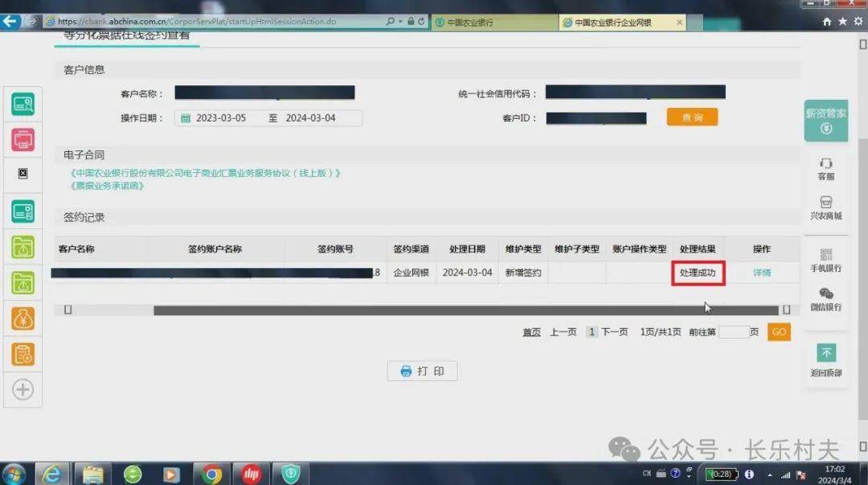This screenshot has width=868, height=485.
Task: Click 返回顶部 back-to-top icon
Action: tap(826, 360)
